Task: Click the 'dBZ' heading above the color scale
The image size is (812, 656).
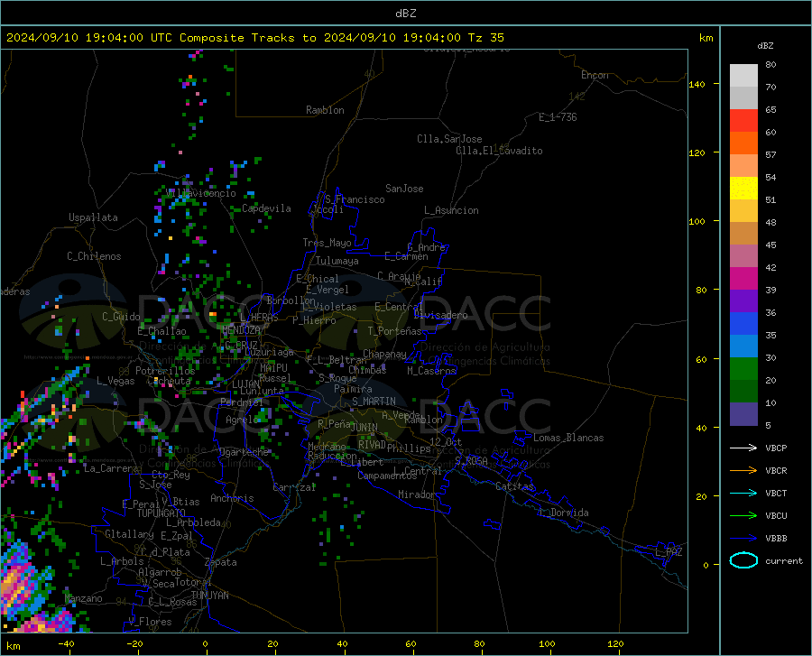Action: click(x=765, y=45)
